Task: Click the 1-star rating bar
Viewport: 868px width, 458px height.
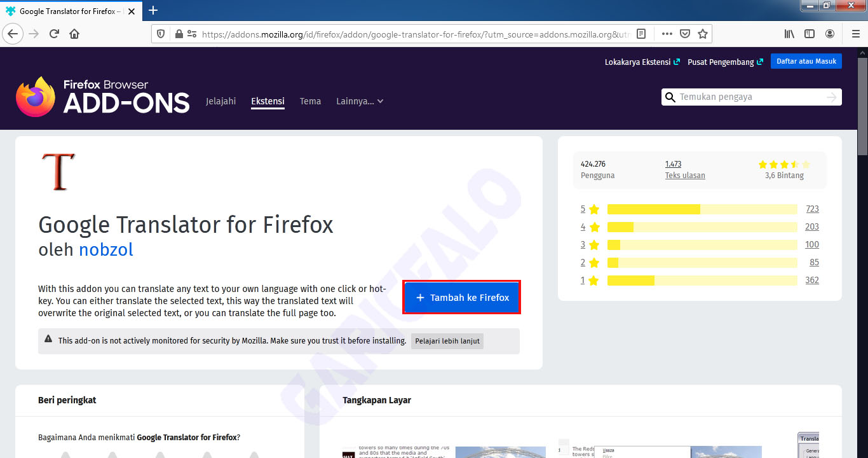Action: click(x=702, y=281)
